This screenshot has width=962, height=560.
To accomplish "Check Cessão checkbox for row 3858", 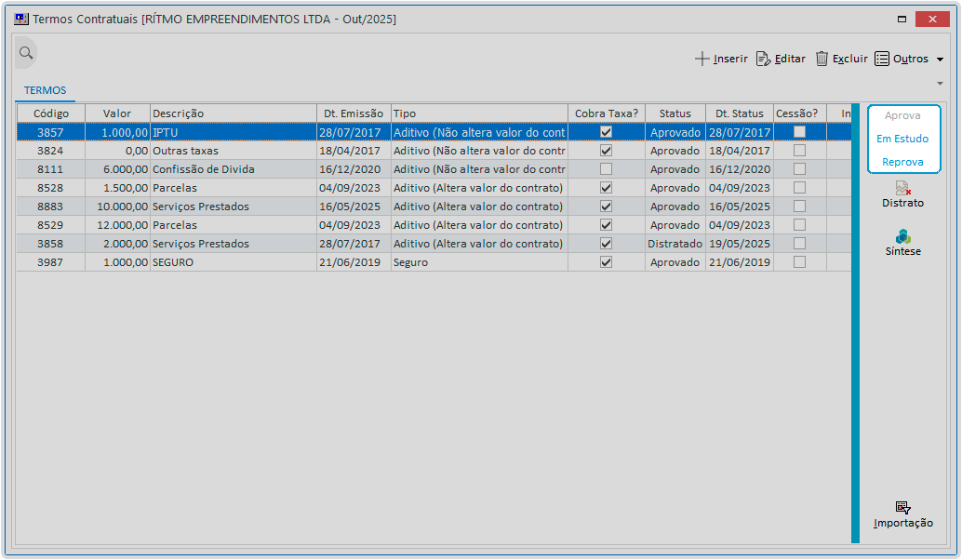I will click(x=799, y=244).
